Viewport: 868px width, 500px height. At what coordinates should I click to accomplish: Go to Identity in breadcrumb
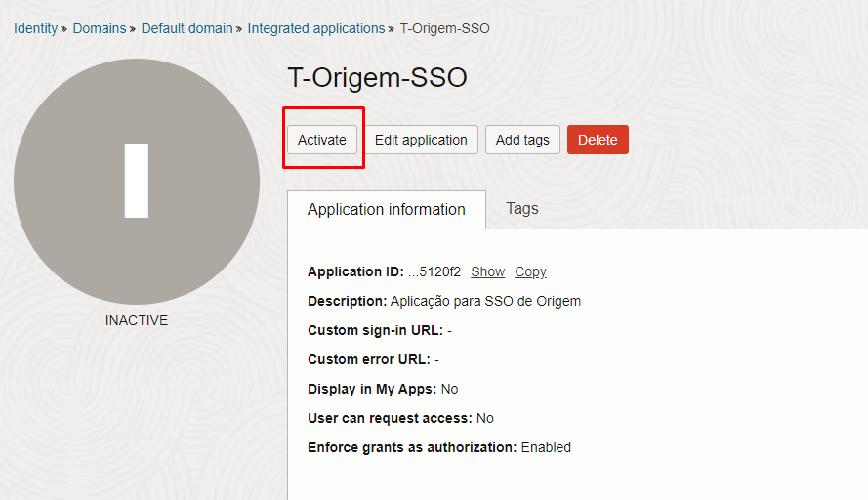pyautogui.click(x=35, y=28)
